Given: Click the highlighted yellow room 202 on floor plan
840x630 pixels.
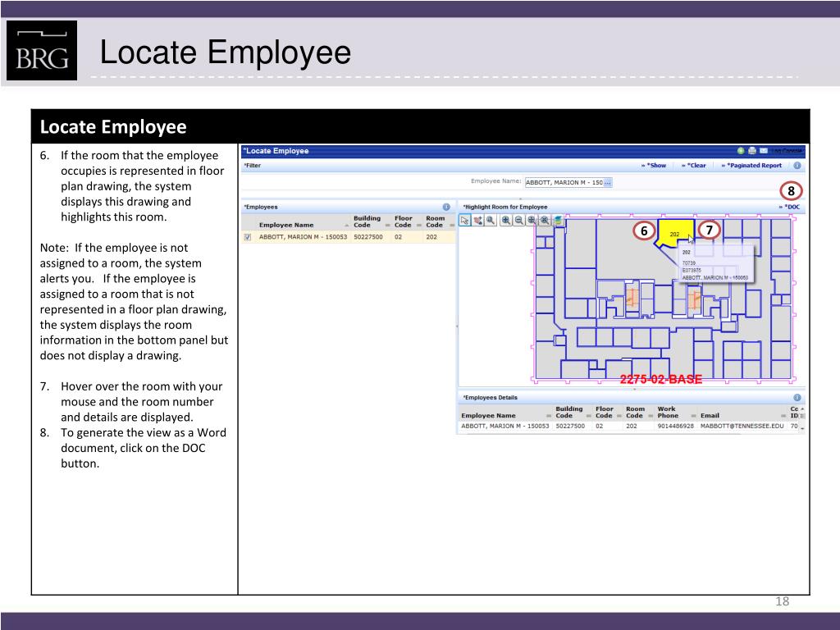Looking at the screenshot, I should click(674, 232).
